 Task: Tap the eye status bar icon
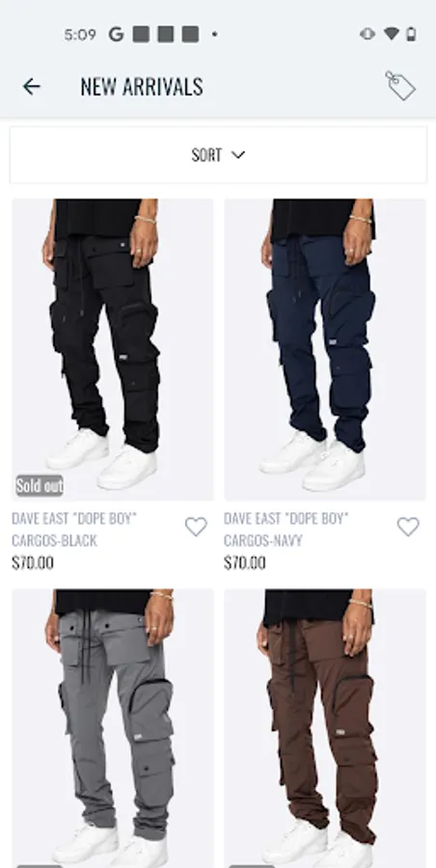tap(368, 35)
